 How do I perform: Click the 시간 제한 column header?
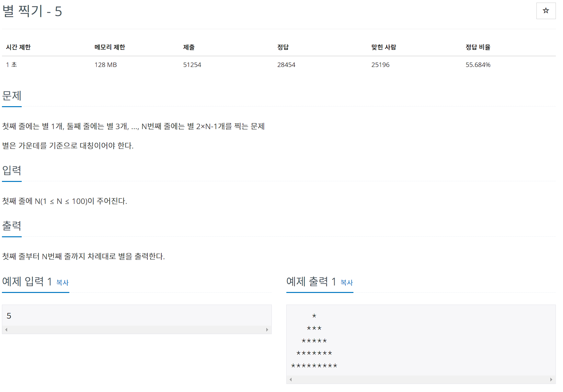pos(18,47)
